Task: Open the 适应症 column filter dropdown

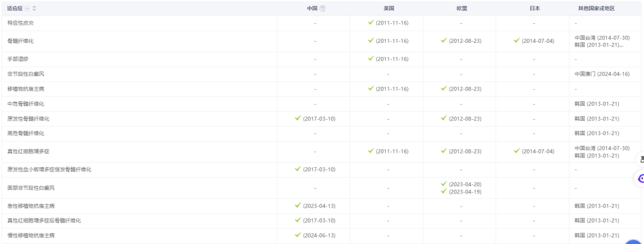Action: tap(27, 8)
